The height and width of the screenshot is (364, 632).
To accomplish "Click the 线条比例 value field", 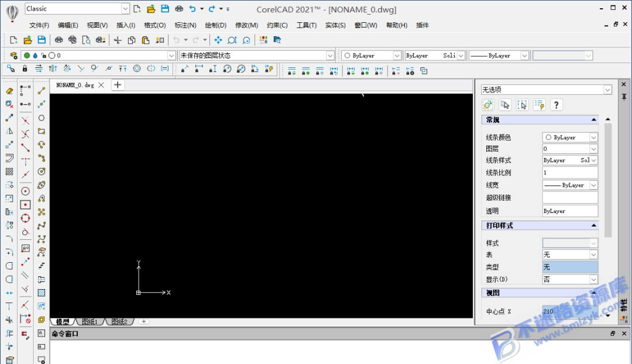I will [570, 173].
